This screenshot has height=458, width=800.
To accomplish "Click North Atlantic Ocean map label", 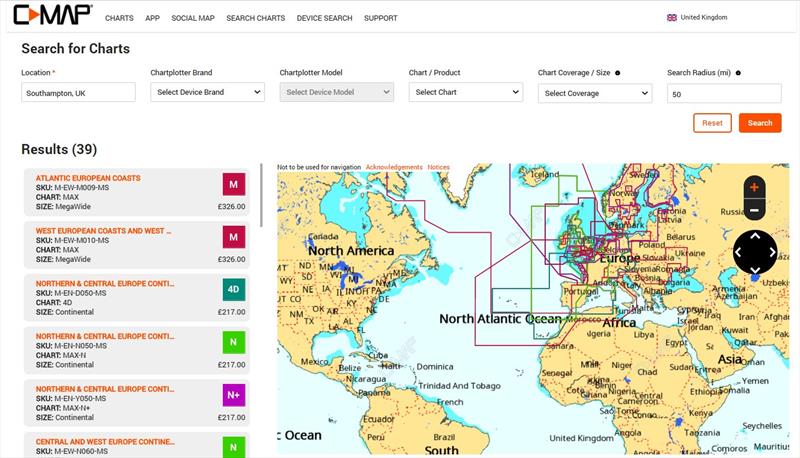I will point(501,319).
